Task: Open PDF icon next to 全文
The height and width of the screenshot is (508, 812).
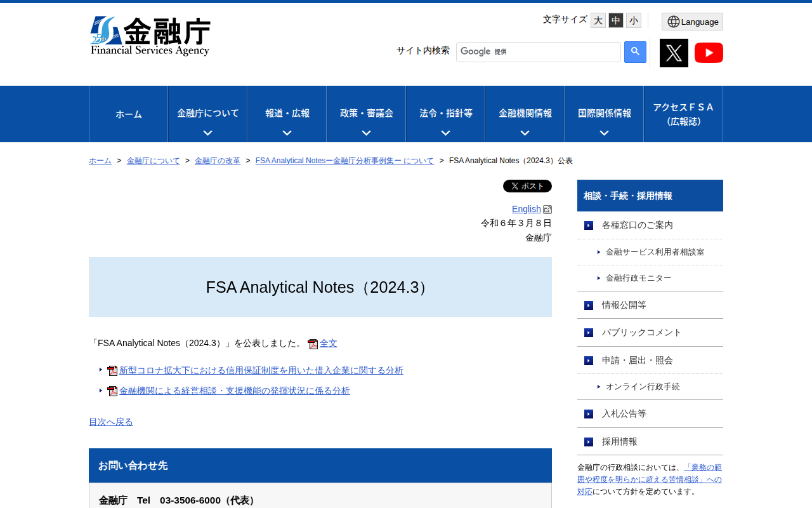Action: click(x=313, y=344)
